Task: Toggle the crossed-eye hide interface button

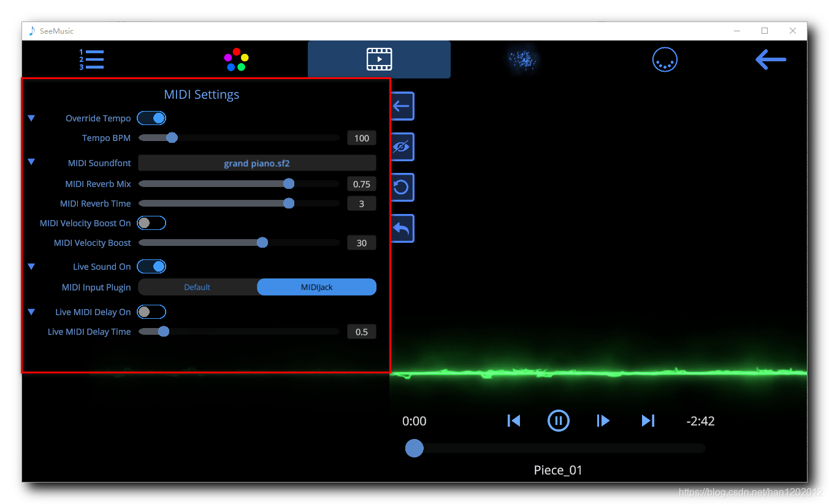Action: [x=402, y=147]
